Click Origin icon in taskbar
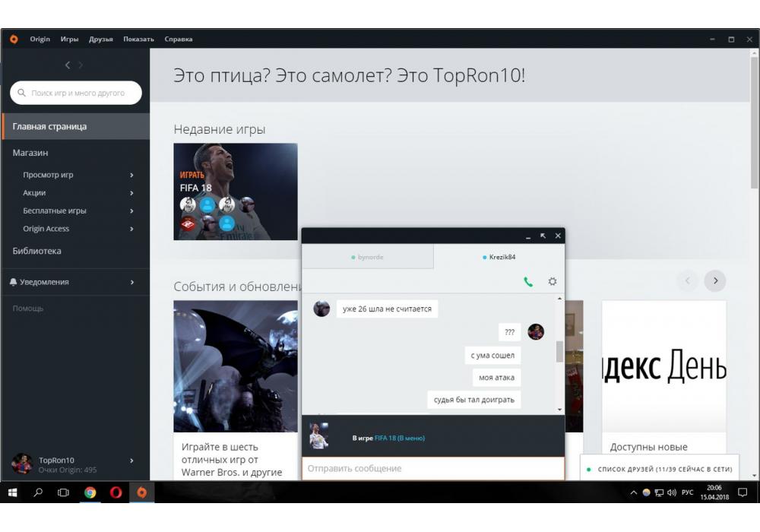 [141, 492]
